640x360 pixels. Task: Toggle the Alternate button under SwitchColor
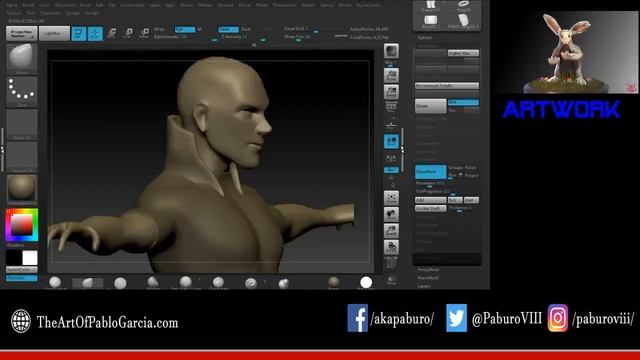pos(22,278)
